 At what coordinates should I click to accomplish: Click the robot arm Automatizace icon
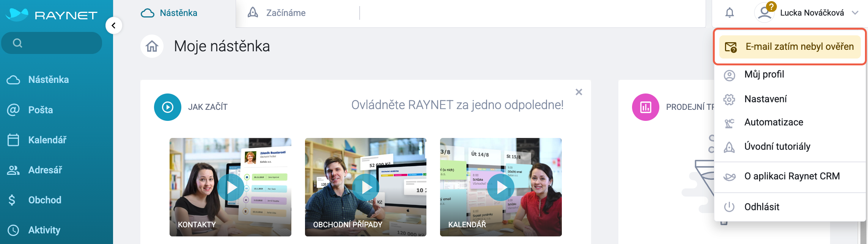(729, 123)
